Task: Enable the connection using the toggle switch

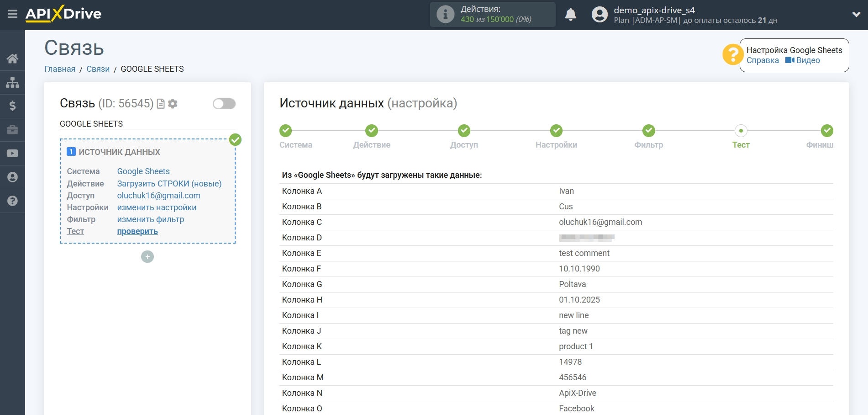Action: pyautogui.click(x=223, y=104)
